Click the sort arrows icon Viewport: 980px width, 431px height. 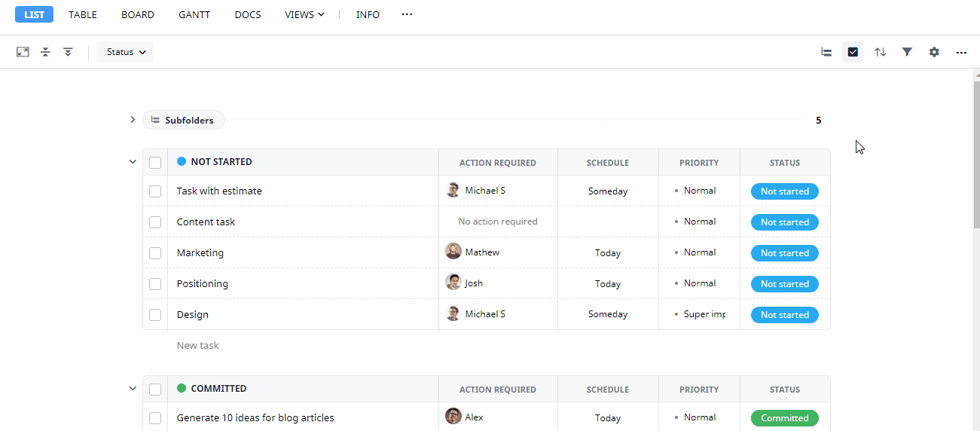tap(880, 52)
